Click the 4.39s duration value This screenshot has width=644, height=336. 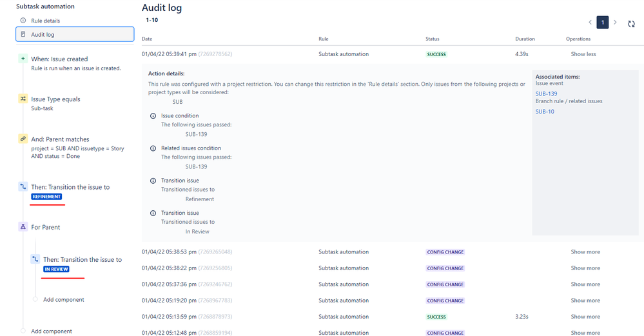pos(522,54)
